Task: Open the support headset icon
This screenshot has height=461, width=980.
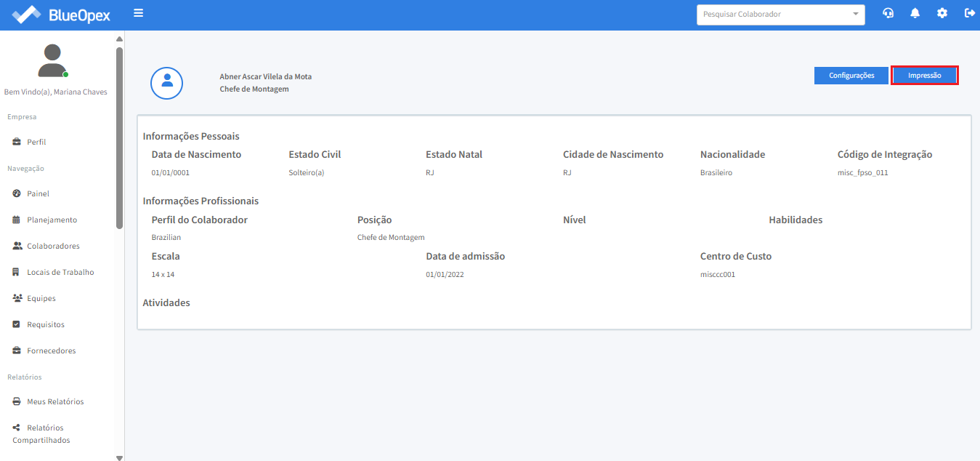Action: [888, 13]
